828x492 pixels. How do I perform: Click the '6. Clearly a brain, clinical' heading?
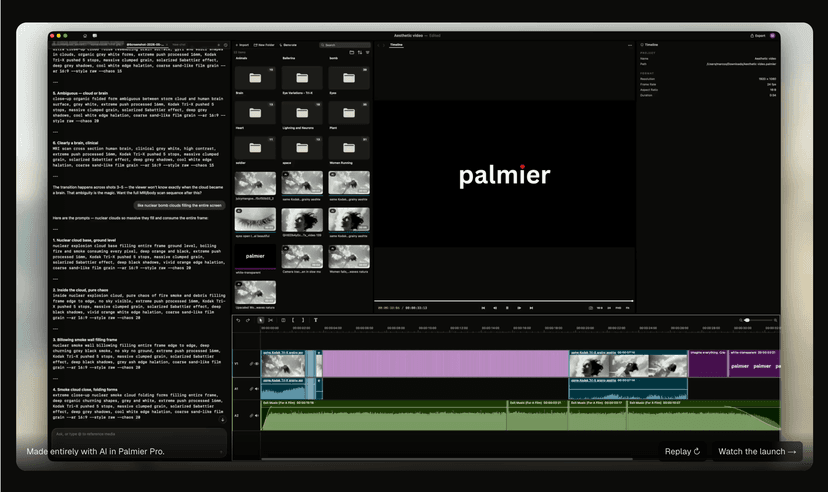point(75,143)
